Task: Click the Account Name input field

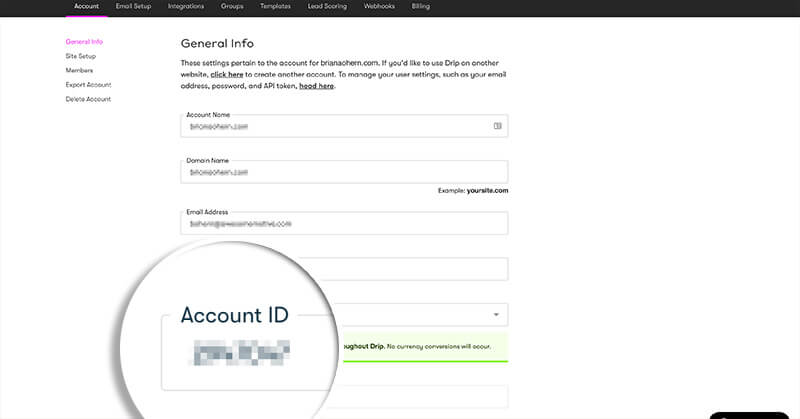Action: pyautogui.click(x=344, y=126)
